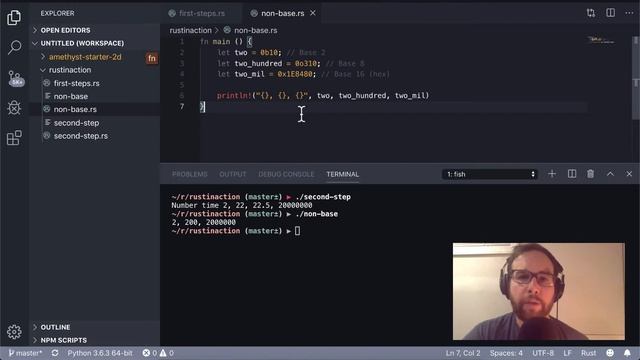
Task: Change end of line sequence LF
Action: (567, 353)
